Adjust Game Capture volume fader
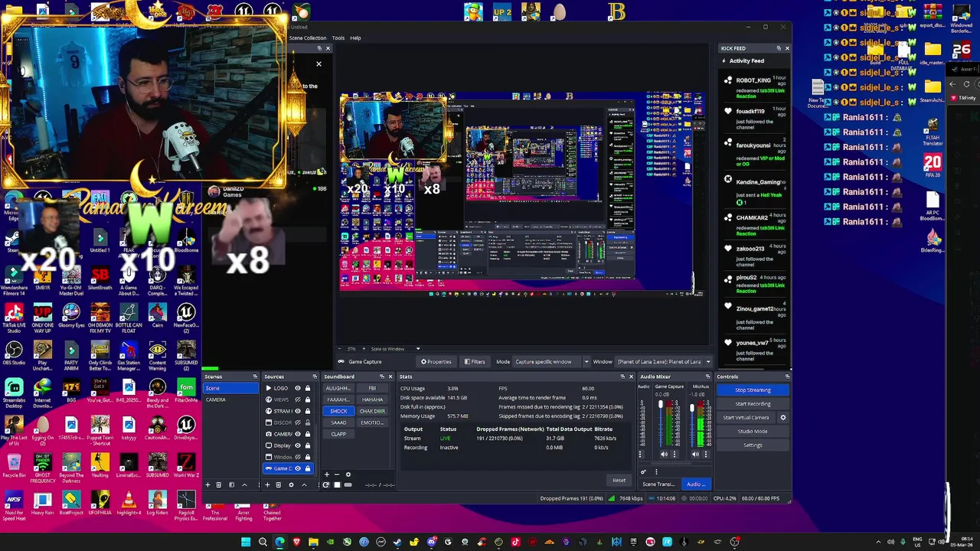 pyautogui.click(x=661, y=405)
